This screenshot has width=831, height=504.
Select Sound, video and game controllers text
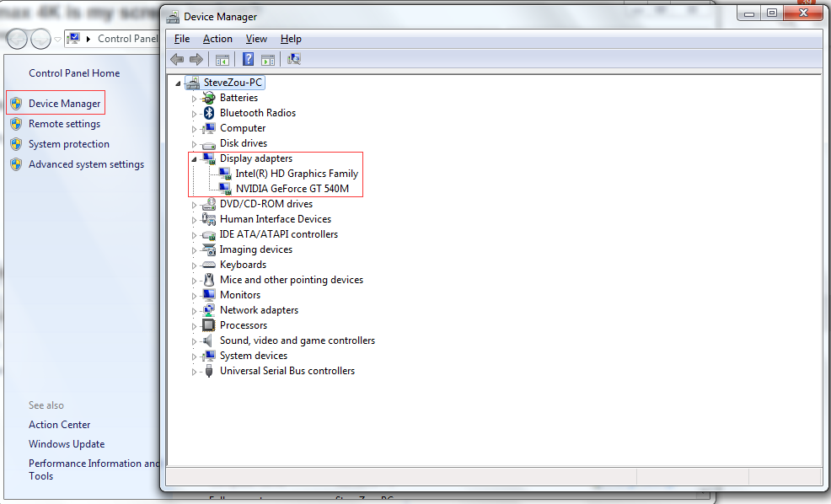pos(298,340)
